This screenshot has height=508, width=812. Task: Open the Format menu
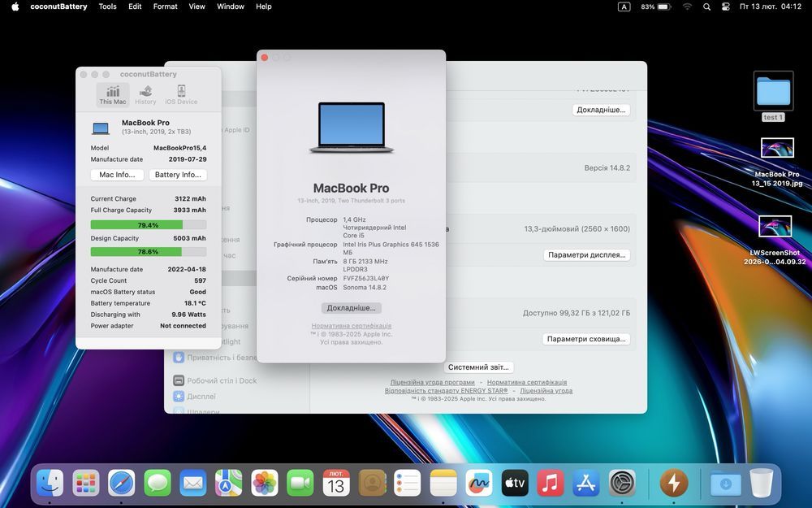point(165,7)
